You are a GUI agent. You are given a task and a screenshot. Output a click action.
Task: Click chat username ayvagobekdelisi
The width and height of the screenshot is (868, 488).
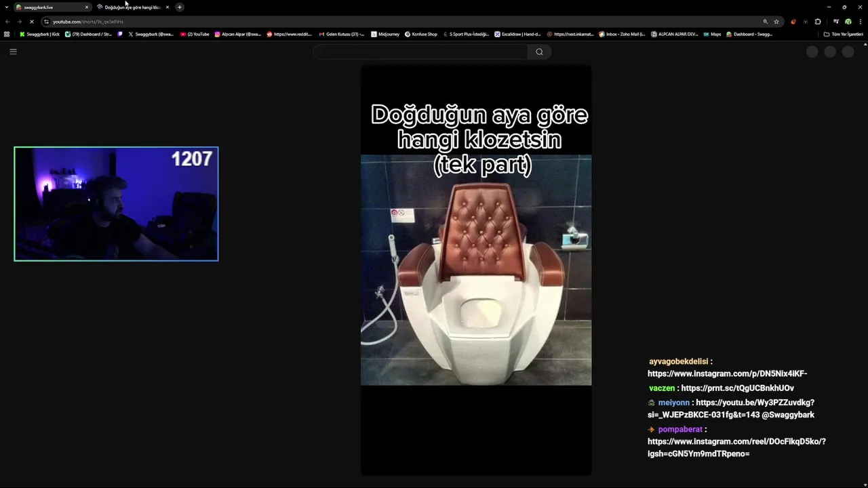(678, 361)
